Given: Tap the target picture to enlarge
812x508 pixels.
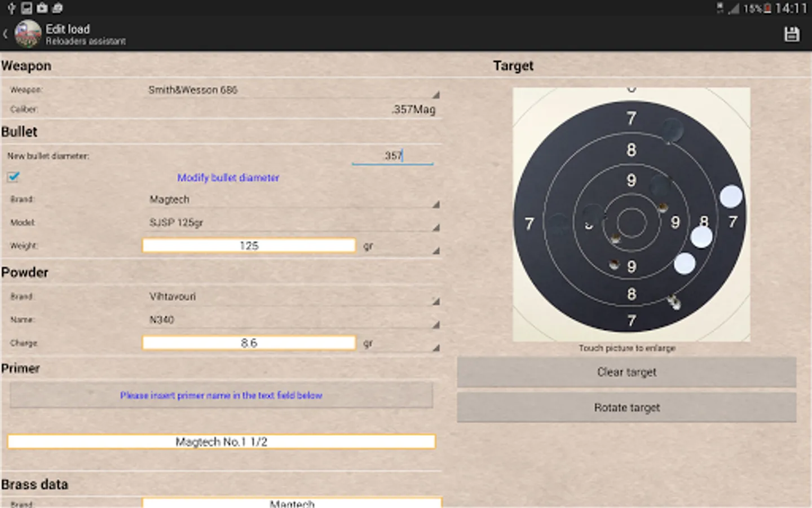Looking at the screenshot, I should [x=631, y=214].
